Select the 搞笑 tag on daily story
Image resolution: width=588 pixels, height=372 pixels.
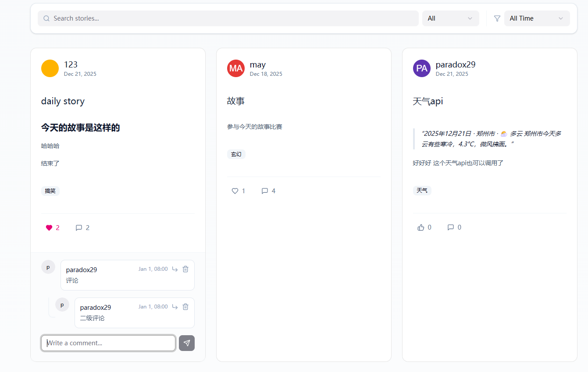coord(50,191)
